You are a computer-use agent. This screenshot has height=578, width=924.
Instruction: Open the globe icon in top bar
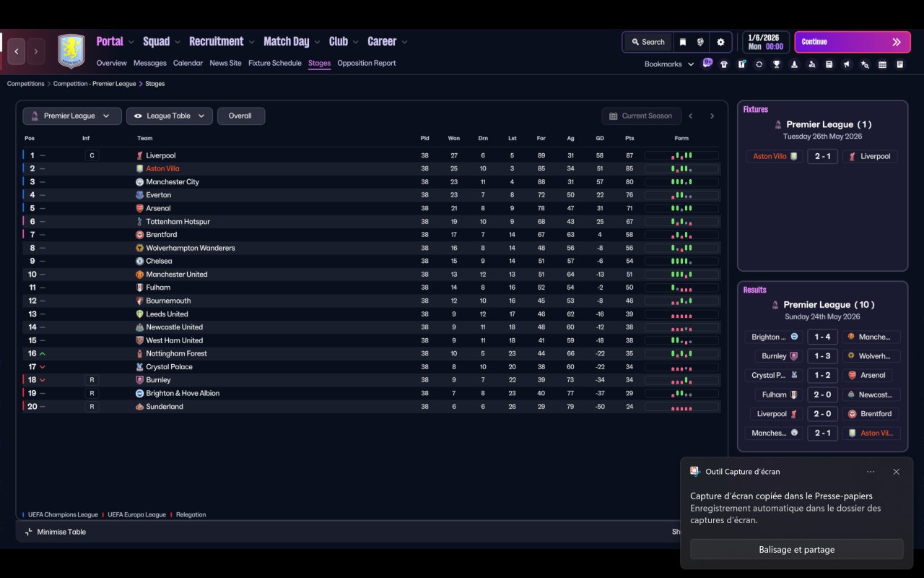click(x=700, y=42)
